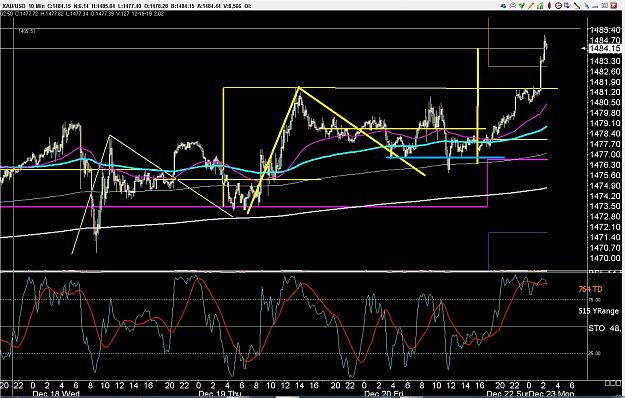Click the 1477.00 price axis label
Image resolution: width=625 pixels, height=398 pixels.
(x=605, y=154)
